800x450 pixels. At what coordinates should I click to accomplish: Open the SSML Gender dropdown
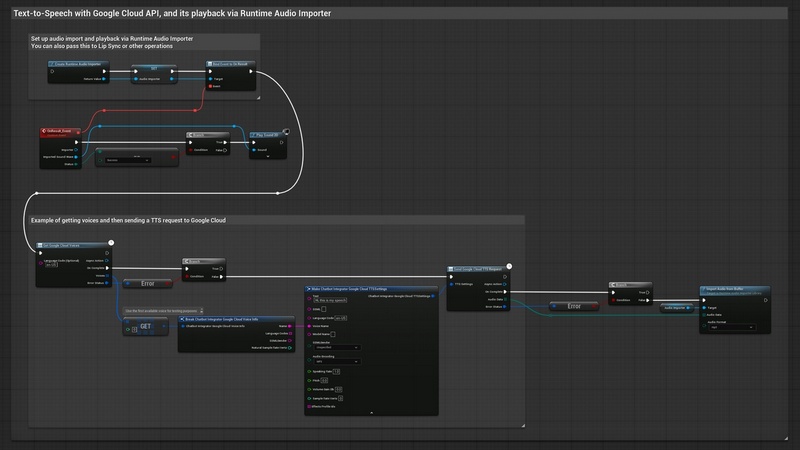pyautogui.click(x=337, y=348)
